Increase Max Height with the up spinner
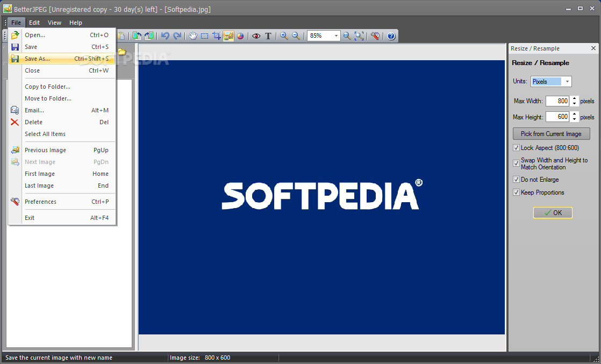Screen dimensions: 601x364 (574, 114)
